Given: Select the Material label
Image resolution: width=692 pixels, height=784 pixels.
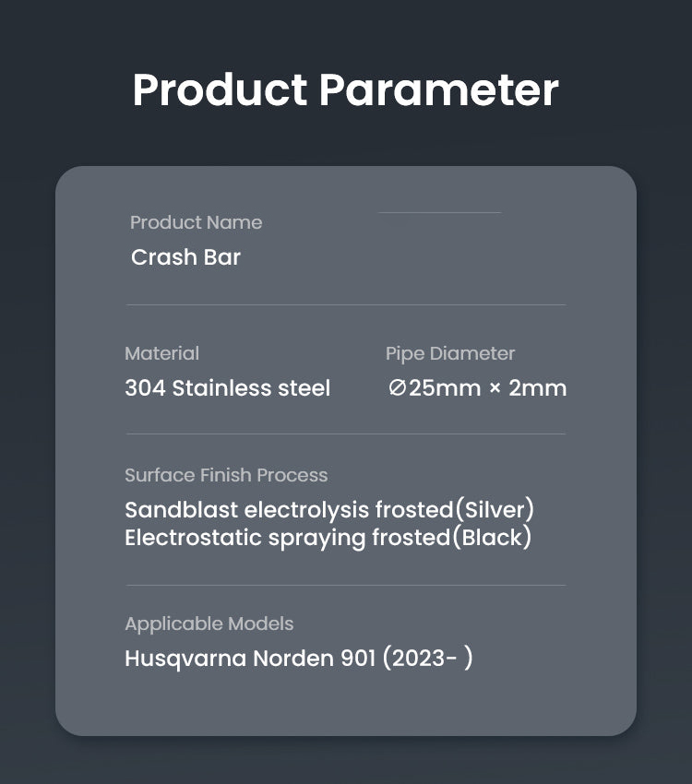Looking at the screenshot, I should [161, 353].
